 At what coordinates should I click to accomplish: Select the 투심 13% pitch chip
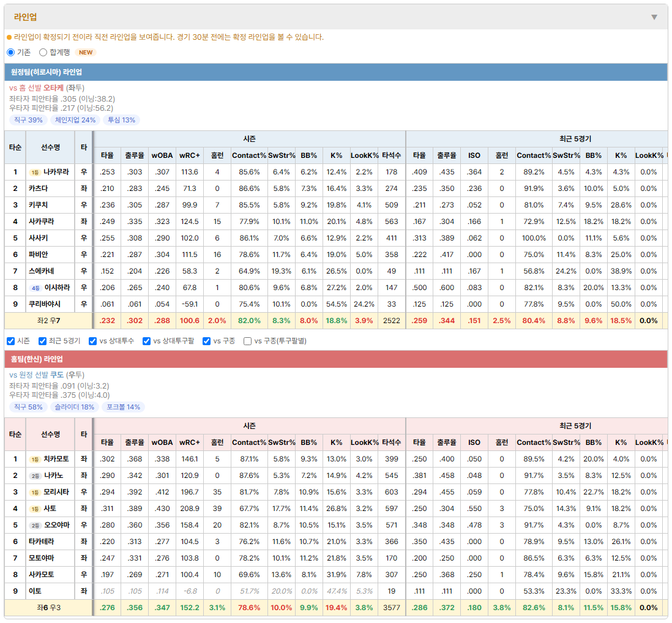(121, 120)
